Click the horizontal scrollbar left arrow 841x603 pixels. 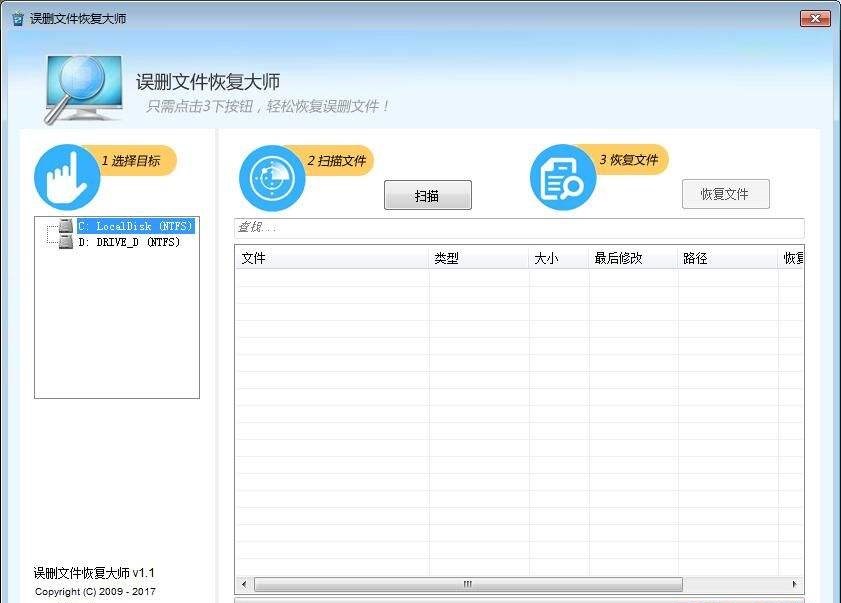coord(244,584)
